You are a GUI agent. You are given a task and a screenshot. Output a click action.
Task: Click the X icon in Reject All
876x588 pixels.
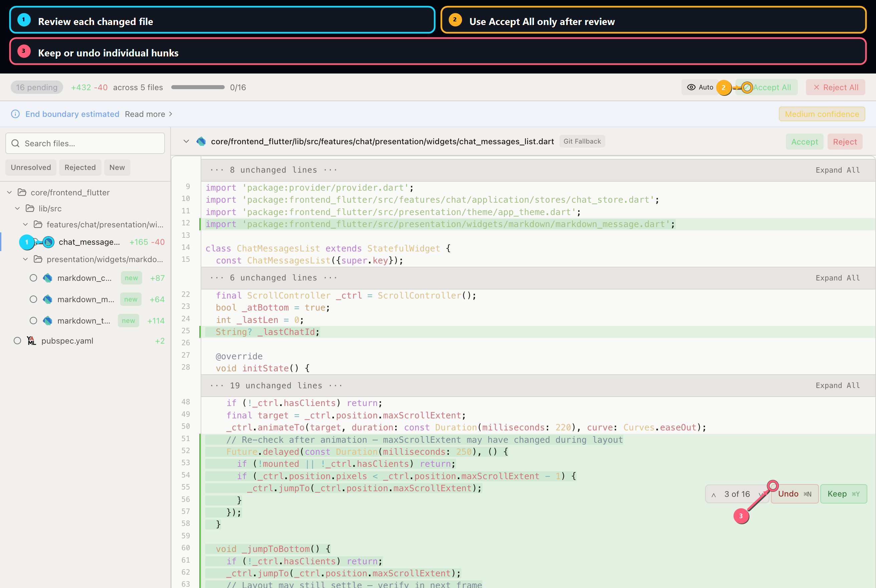click(x=816, y=87)
